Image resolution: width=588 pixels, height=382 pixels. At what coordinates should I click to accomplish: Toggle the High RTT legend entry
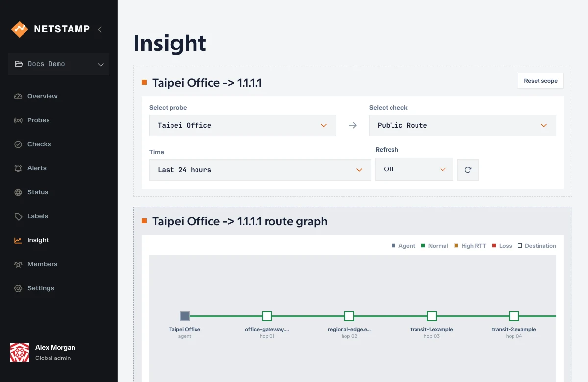[x=470, y=246]
